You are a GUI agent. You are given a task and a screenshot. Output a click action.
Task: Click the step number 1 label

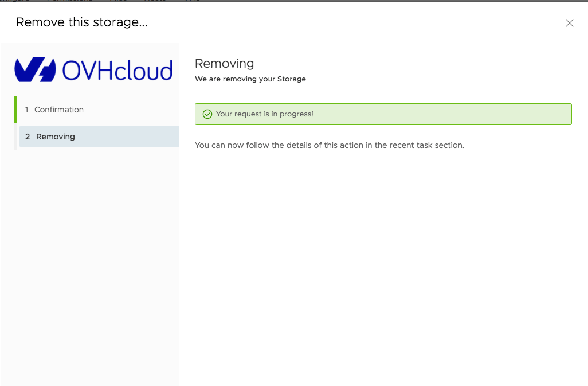pos(26,110)
